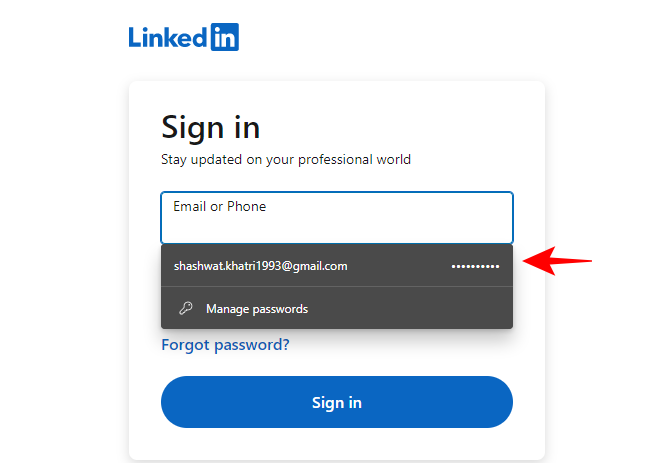Open Manage passwords from autofill popup

coord(256,309)
